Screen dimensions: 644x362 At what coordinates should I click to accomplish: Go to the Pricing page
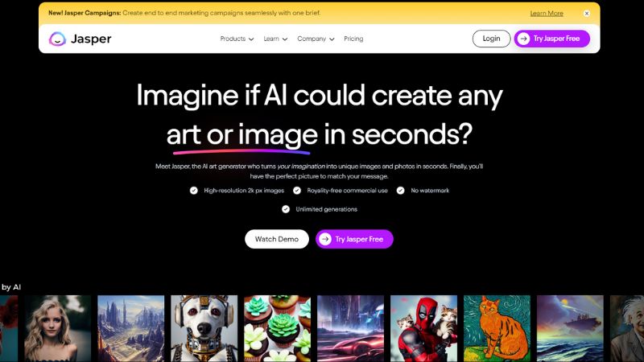353,39
